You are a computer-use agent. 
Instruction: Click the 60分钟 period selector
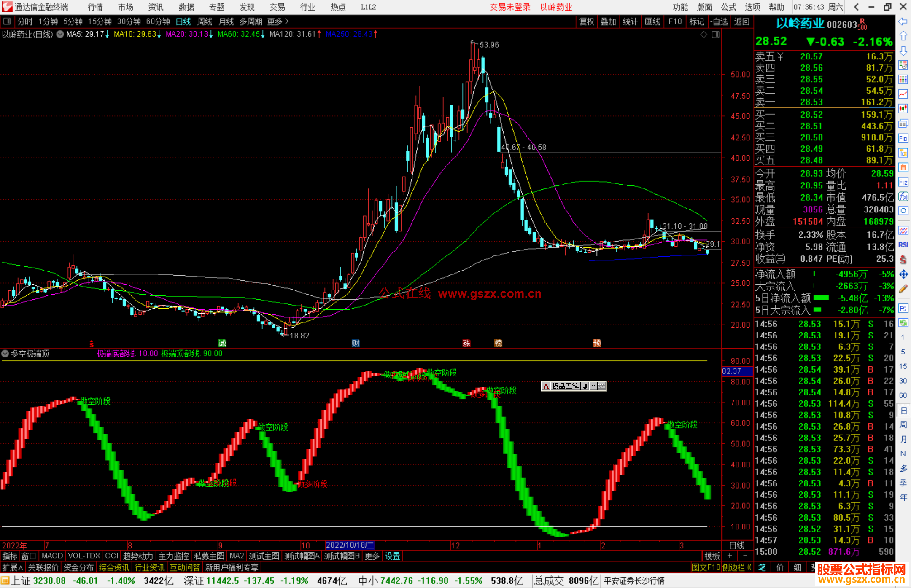(158, 21)
